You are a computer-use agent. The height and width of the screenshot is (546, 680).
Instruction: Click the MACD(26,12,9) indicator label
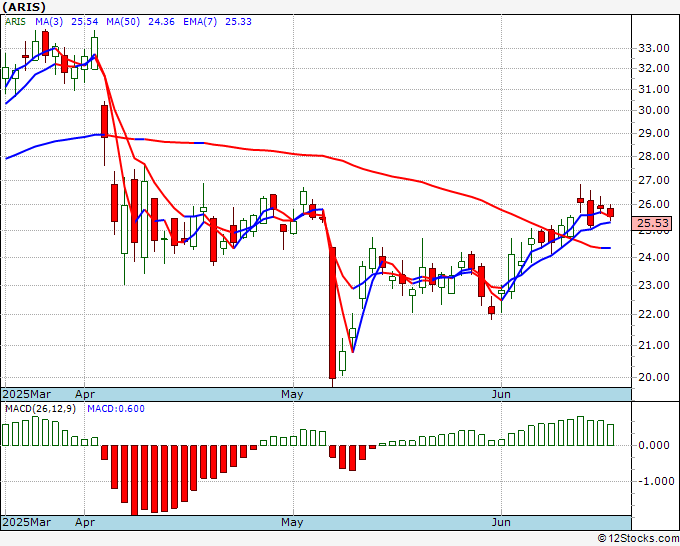point(40,409)
